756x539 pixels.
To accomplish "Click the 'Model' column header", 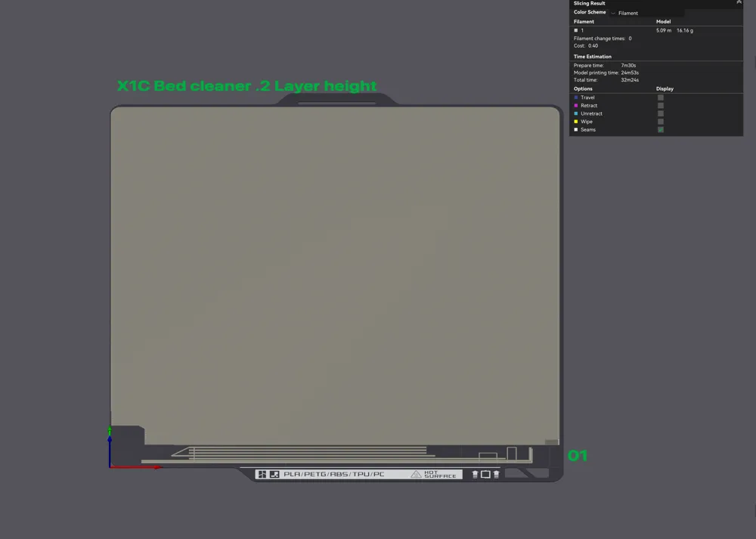I will 664,22.
